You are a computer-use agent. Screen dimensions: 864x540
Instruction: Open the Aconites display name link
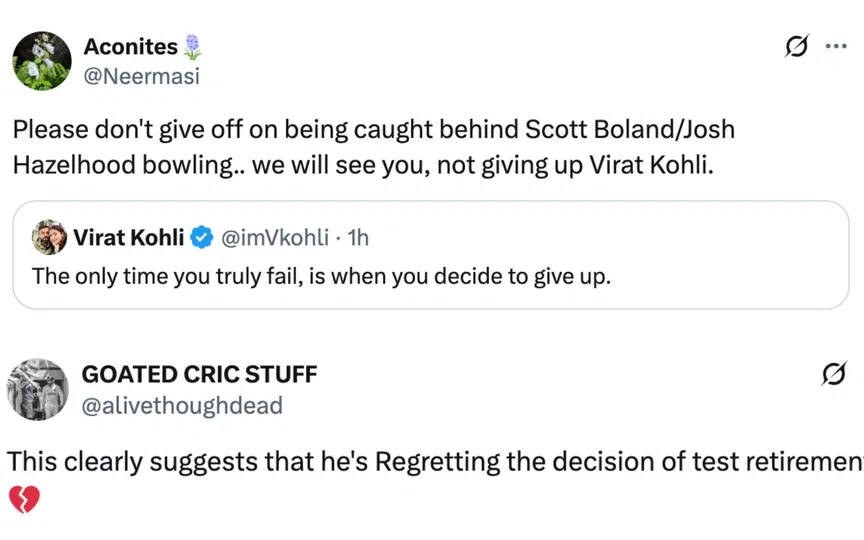130,46
